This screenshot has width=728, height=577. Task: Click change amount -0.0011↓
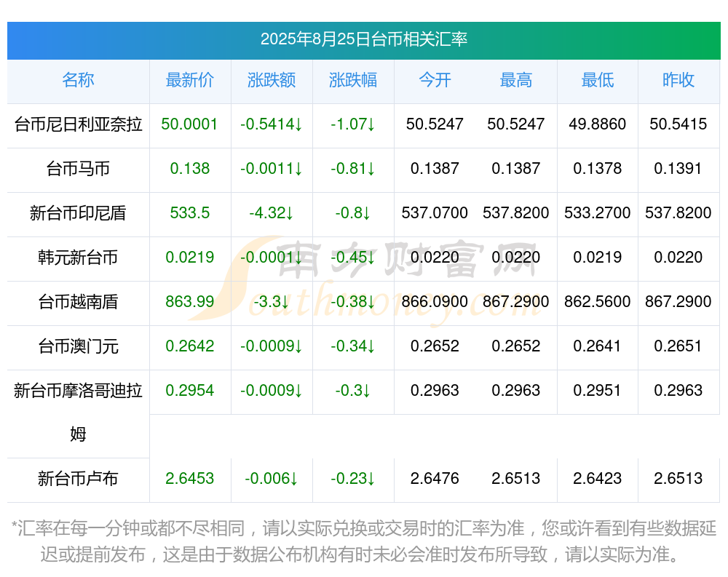(271, 169)
